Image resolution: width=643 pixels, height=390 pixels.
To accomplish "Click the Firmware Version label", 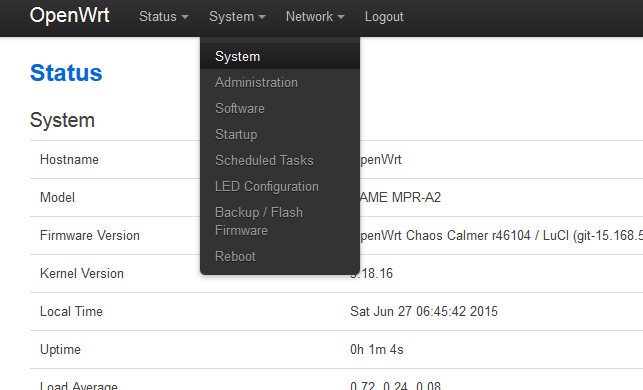I will [x=90, y=236].
